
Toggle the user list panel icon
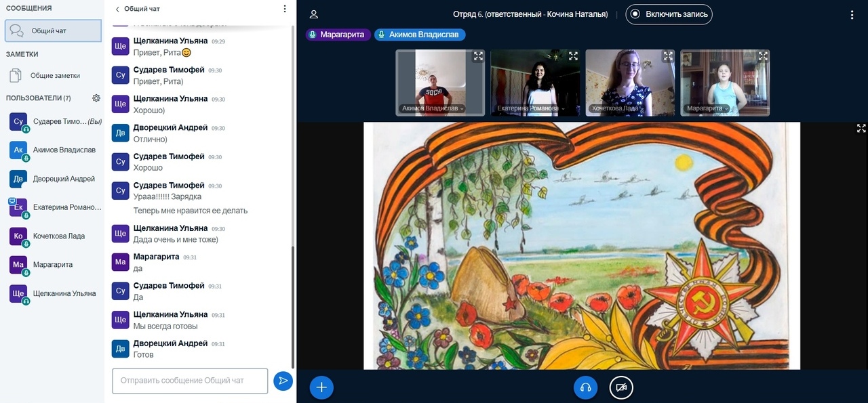(313, 14)
